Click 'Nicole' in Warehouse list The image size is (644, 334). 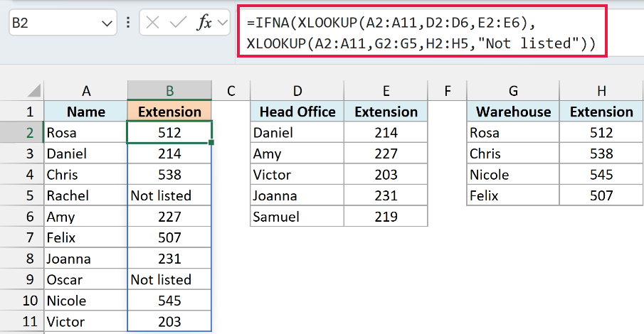513,175
